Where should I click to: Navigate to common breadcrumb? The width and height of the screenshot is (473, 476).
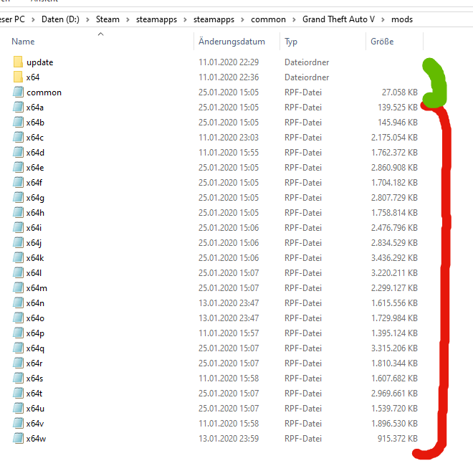268,19
